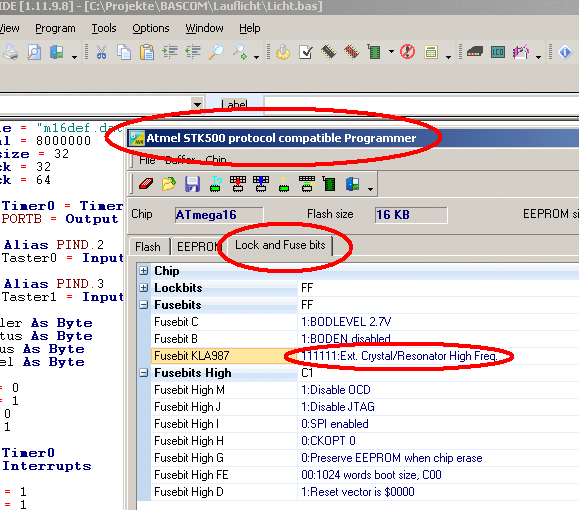Open Find and Replace icon

[x=240, y=52]
